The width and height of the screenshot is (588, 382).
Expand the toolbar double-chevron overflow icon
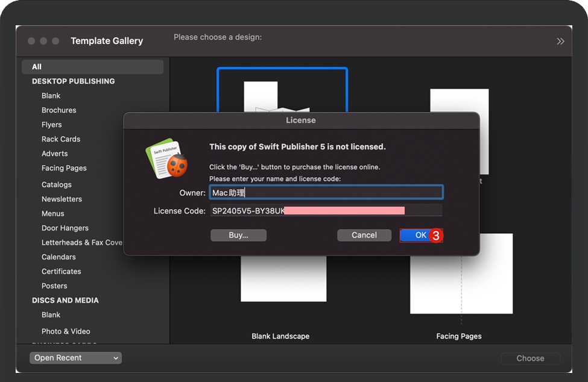click(x=560, y=41)
